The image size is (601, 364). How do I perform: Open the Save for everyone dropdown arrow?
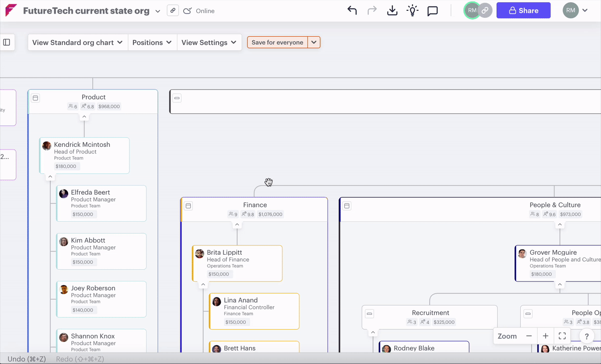coord(314,42)
